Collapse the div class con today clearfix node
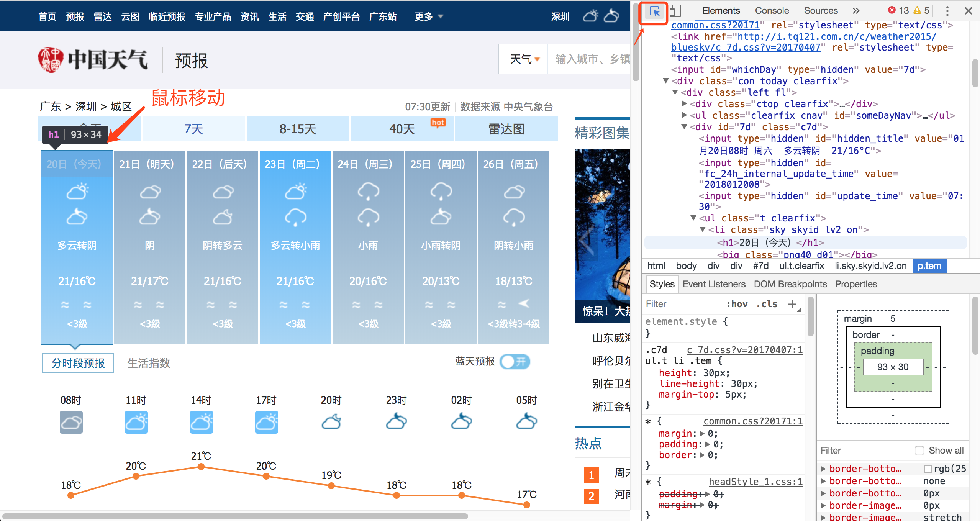This screenshot has width=980, height=521. coord(666,81)
